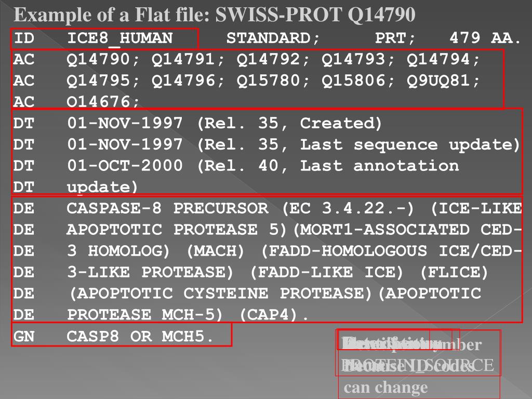Click the 'can change' caption text
Image resolution: width=532 pixels, height=399 pixels.
[385, 387]
